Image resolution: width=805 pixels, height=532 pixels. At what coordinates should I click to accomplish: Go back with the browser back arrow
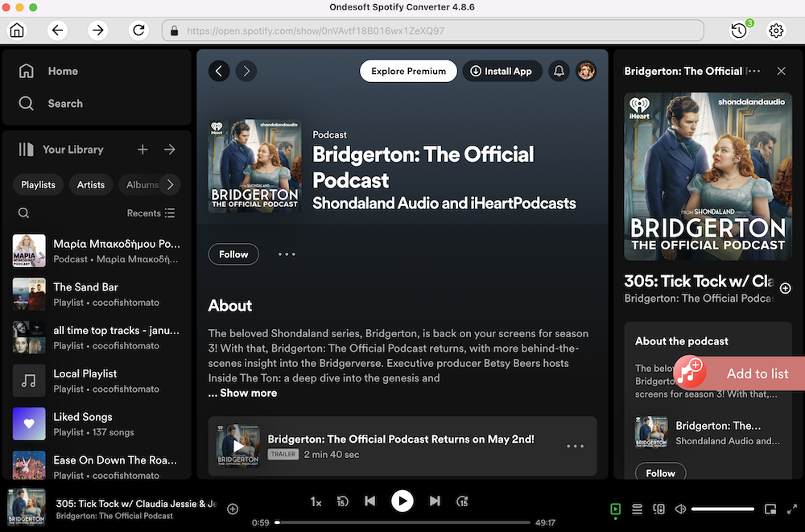click(57, 31)
